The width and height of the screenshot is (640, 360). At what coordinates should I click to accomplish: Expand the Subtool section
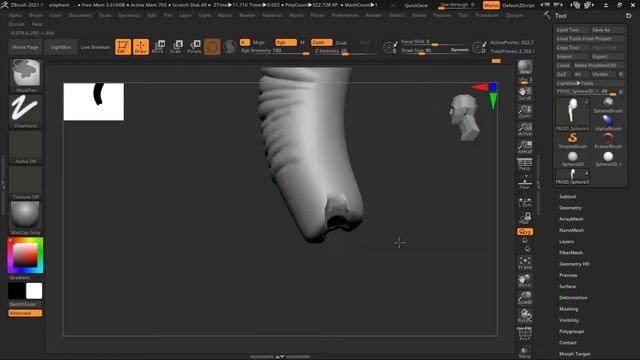567,197
